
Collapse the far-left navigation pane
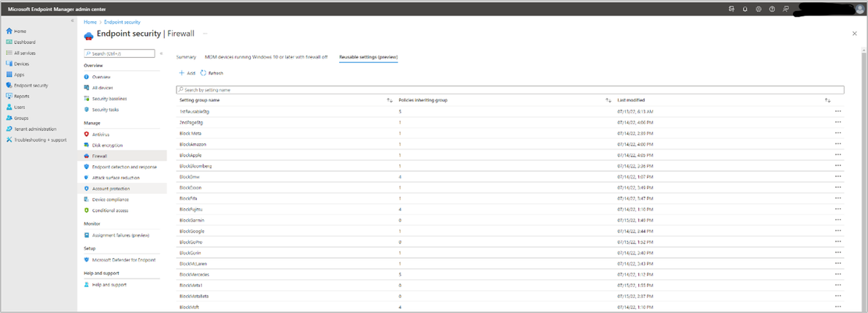click(72, 20)
